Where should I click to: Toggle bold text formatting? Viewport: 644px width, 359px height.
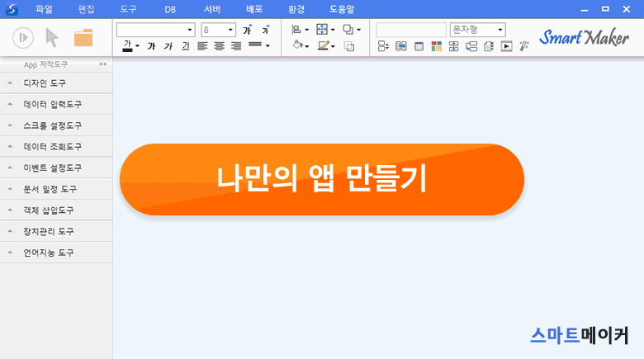[x=151, y=46]
